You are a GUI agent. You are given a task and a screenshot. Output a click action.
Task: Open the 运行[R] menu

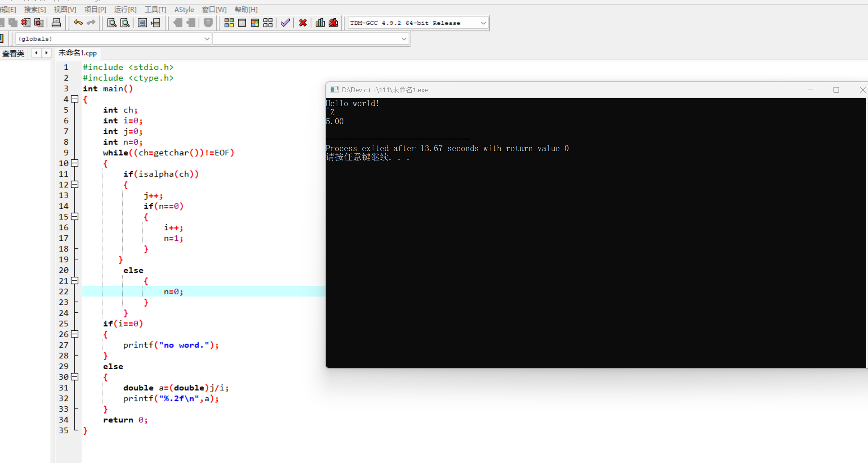pos(125,9)
